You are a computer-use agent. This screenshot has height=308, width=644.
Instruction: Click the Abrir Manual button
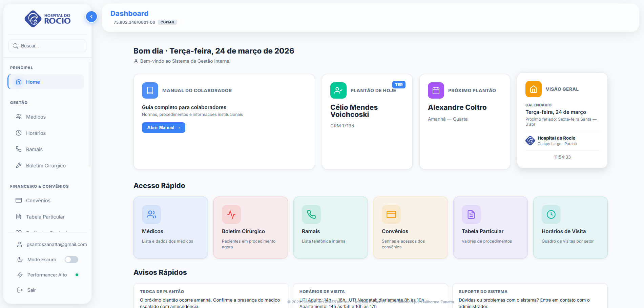163,127
